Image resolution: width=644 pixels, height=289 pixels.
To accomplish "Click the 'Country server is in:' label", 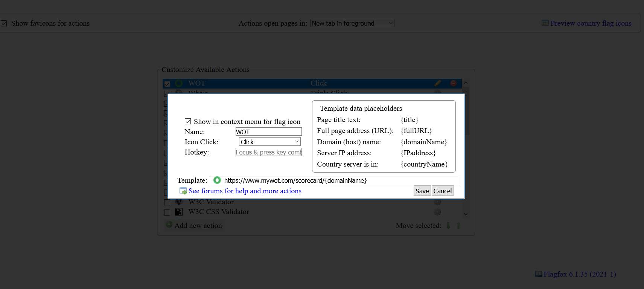I will click(348, 164).
